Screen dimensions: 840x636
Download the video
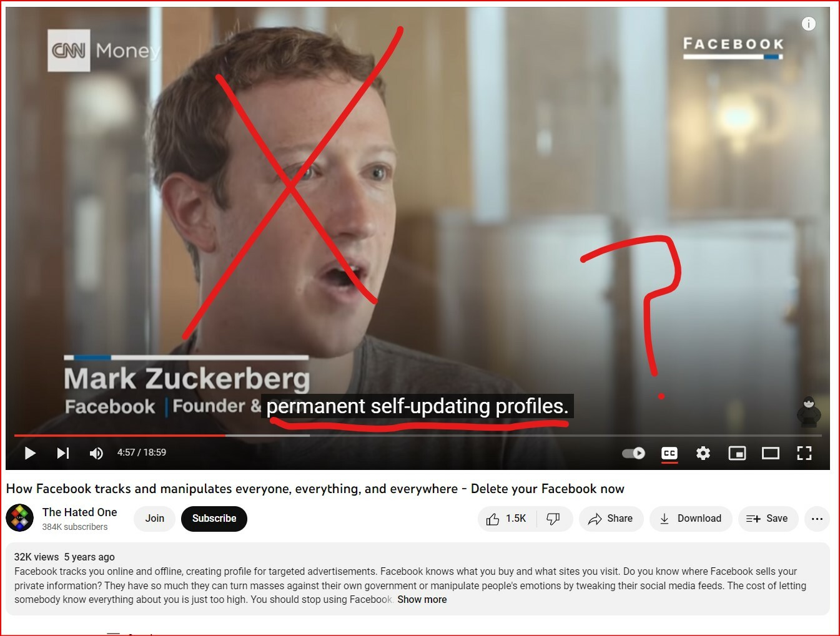691,519
